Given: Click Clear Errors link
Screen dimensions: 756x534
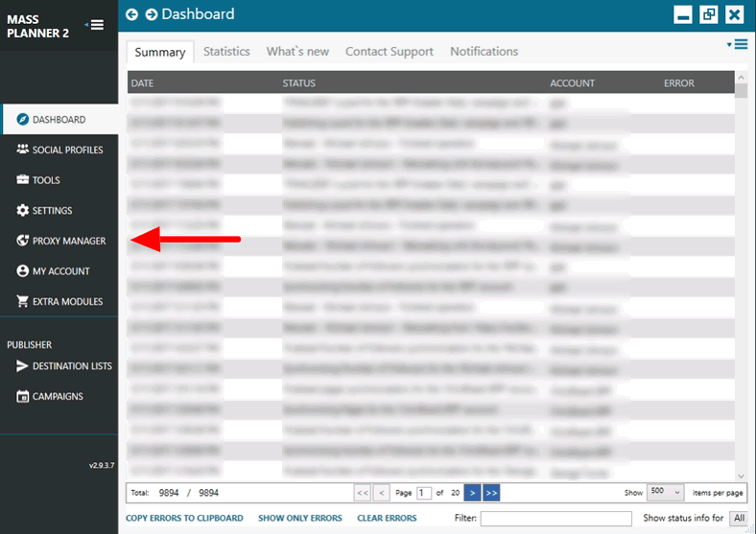Looking at the screenshot, I should click(387, 518).
